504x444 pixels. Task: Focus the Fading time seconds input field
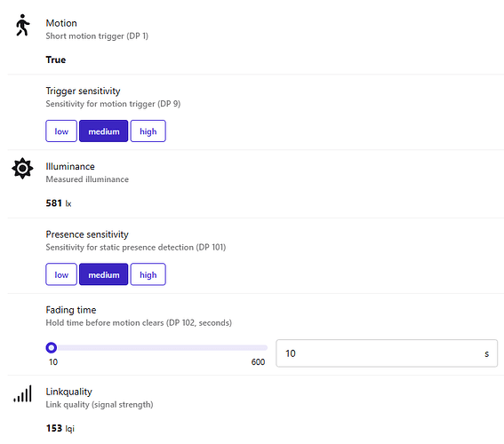pyautogui.click(x=387, y=353)
